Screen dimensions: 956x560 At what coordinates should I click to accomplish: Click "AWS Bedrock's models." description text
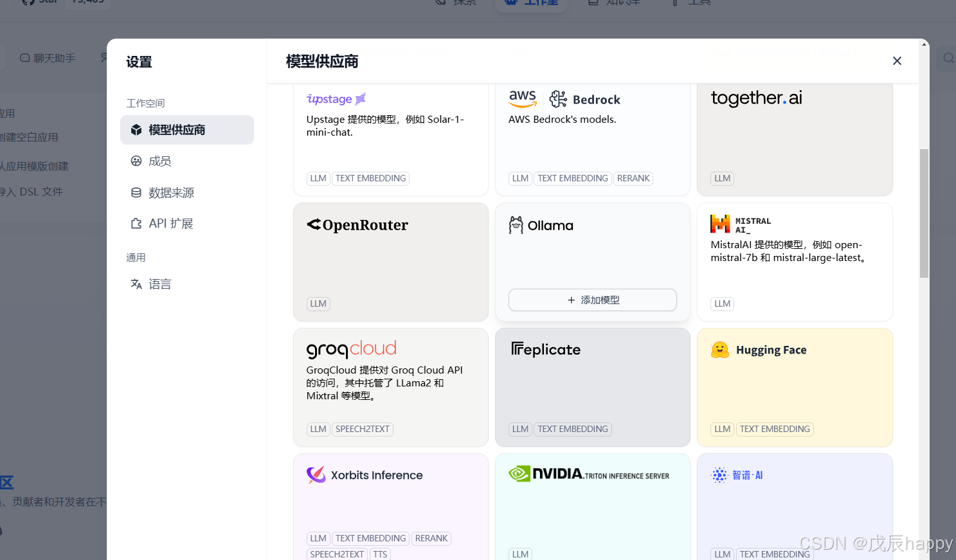click(563, 120)
